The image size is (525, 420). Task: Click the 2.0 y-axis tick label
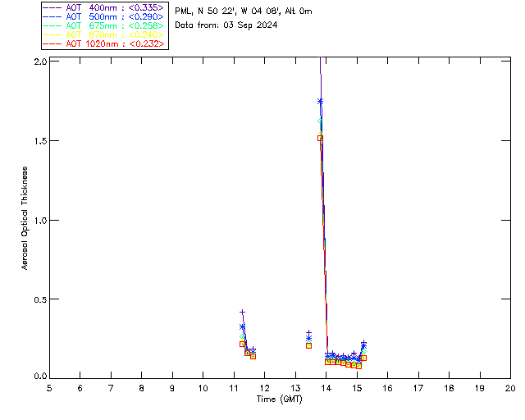pyautogui.click(x=40, y=62)
